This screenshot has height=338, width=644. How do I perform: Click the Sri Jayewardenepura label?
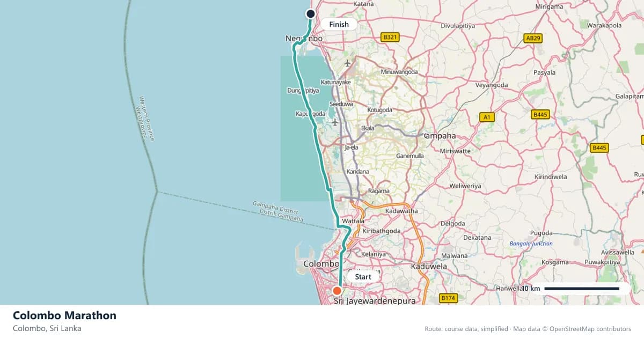[375, 301]
